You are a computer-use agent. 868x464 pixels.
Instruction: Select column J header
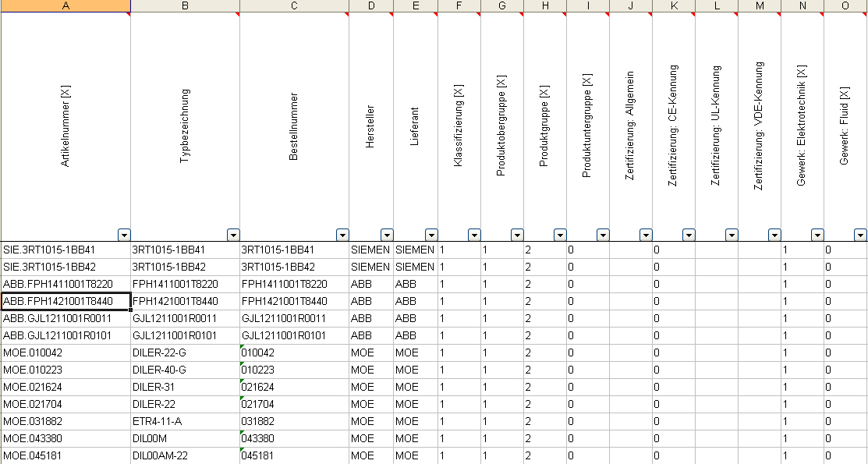click(x=631, y=5)
